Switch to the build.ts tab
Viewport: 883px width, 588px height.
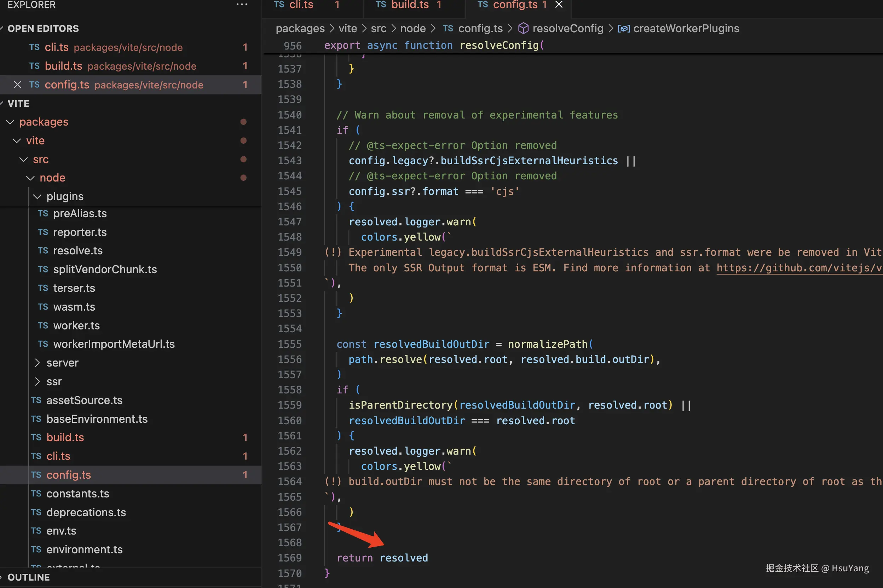click(x=410, y=5)
